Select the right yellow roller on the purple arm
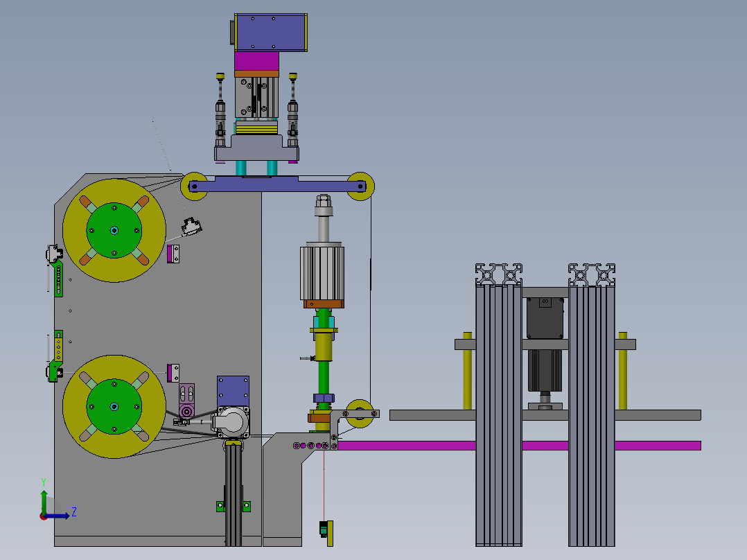Screen dimensions: 747x560 [360, 186]
